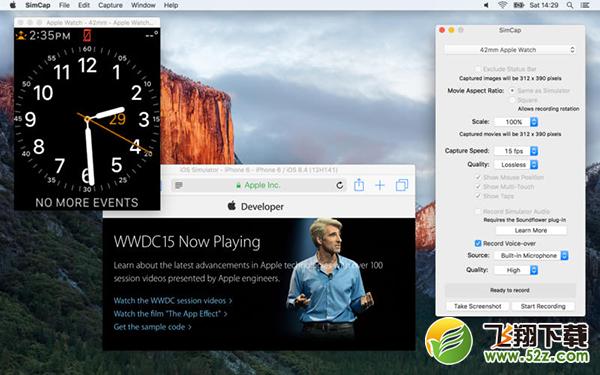Click the battery status icon
Viewport: 600px width, 375px height.
[518, 5]
